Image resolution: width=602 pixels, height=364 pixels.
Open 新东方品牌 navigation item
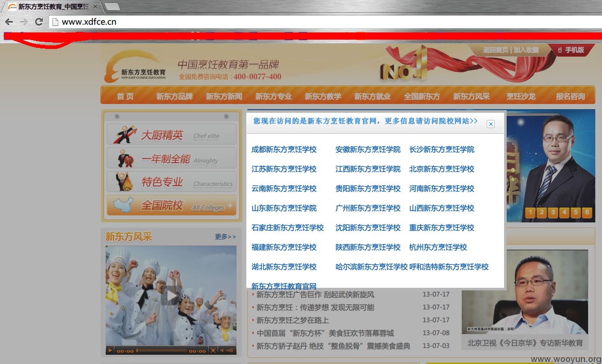click(174, 96)
